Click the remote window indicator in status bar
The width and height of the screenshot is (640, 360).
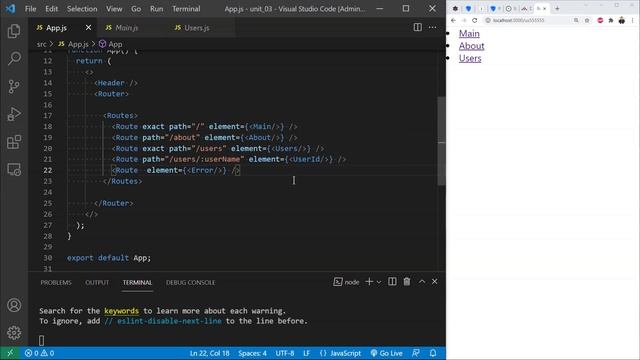coord(10,353)
